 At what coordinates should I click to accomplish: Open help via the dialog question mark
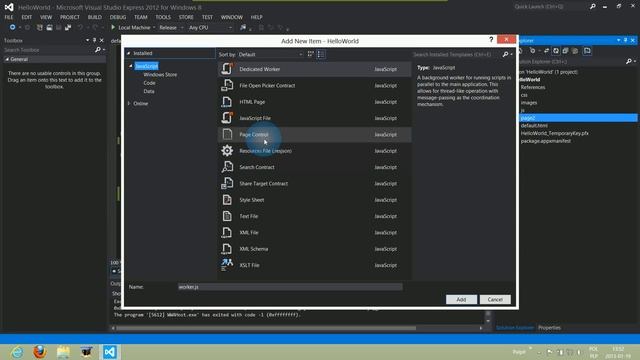click(x=491, y=40)
